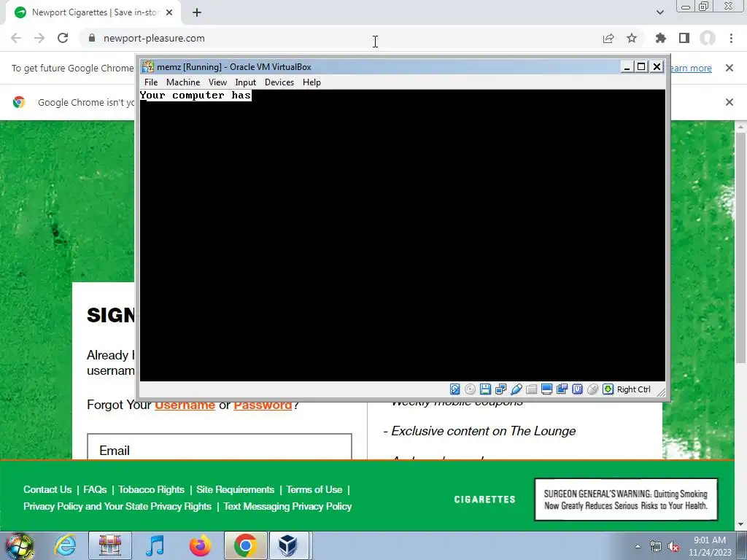Show hidden system tray icons arrow
Screen dimensions: 747x560
(x=638, y=546)
